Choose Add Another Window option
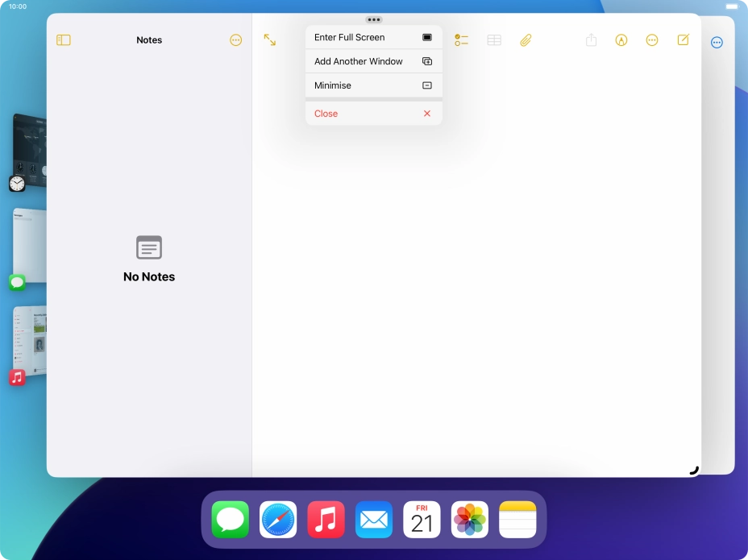 373,61
